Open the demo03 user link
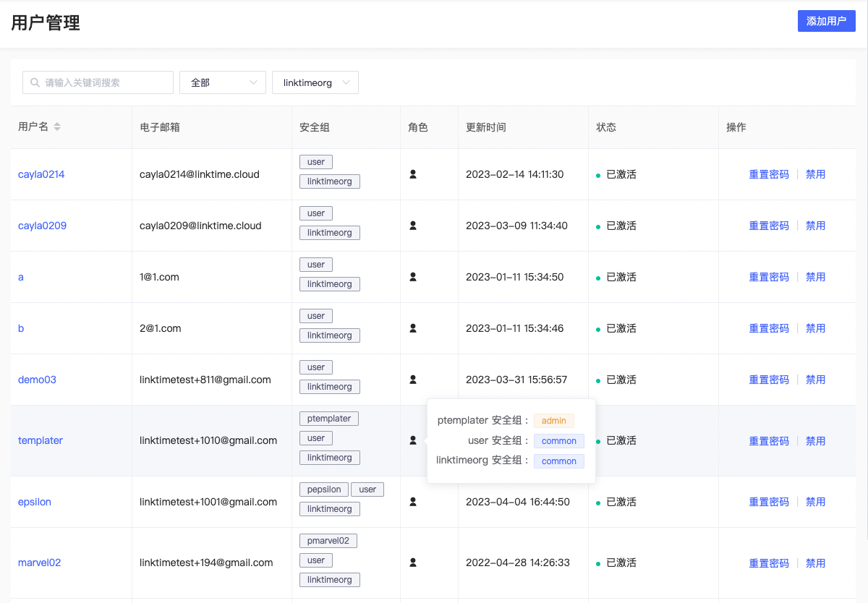Screen dimensions: 868x603 [x=37, y=380]
